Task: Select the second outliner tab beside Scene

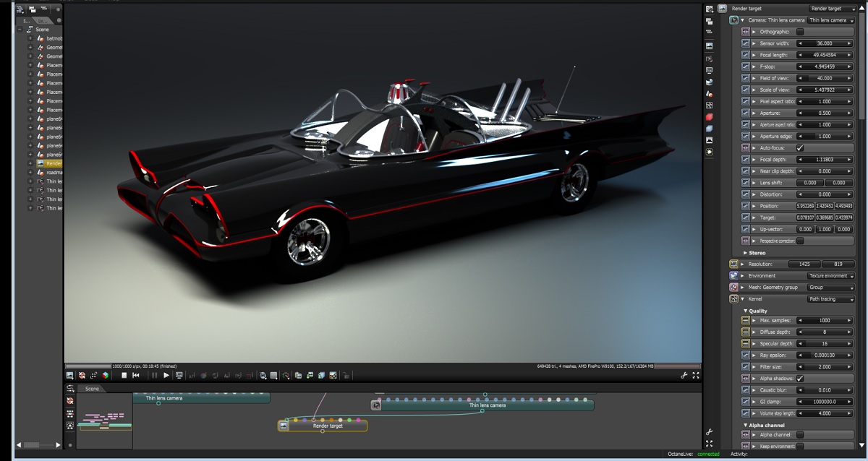Action: pyautogui.click(x=45, y=20)
